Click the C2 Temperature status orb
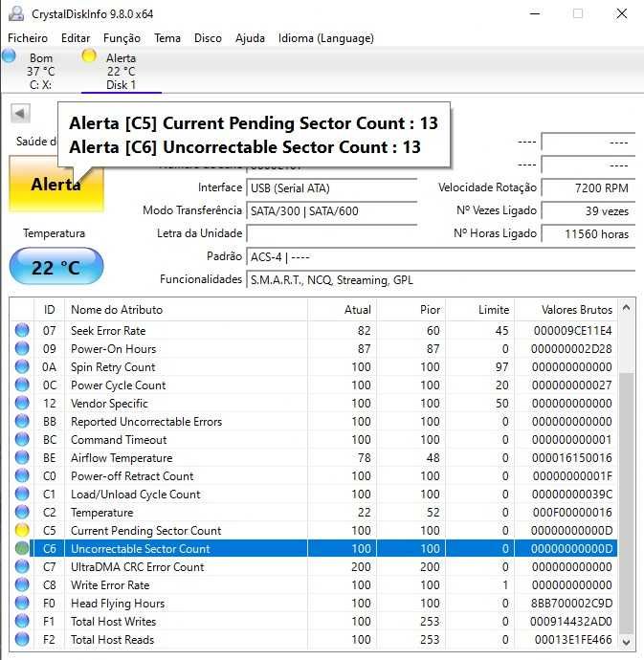This screenshot has width=644, height=660. 22,512
